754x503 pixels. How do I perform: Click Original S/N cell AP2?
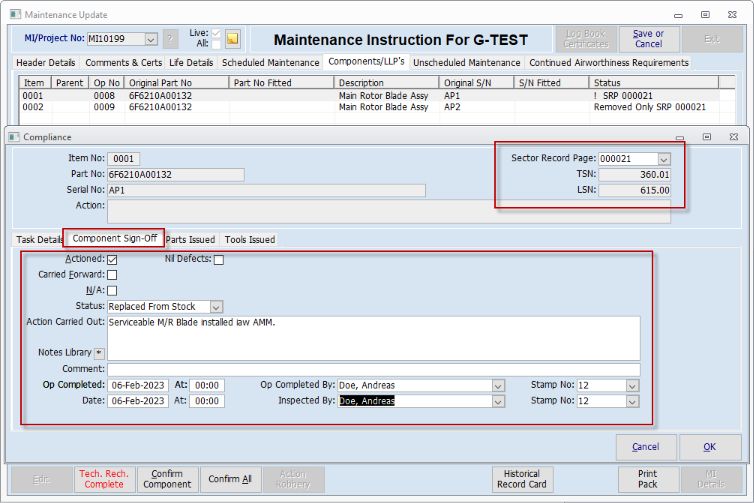pyautogui.click(x=452, y=107)
